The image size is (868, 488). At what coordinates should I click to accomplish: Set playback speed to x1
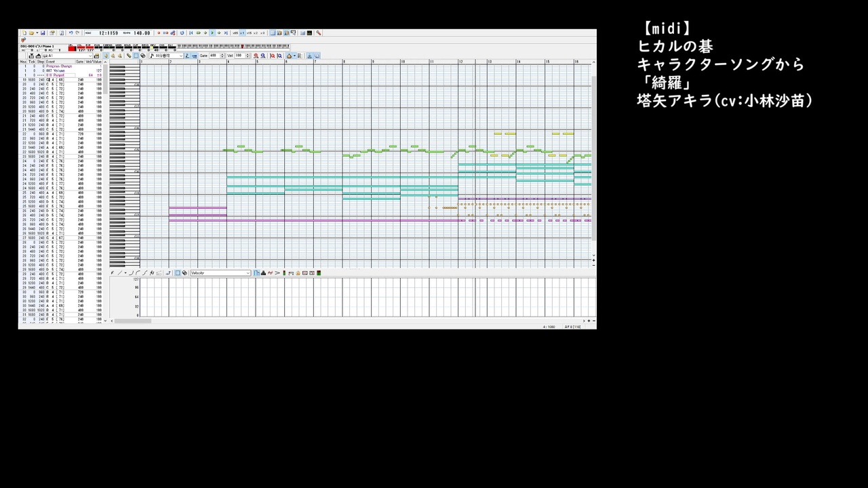[x=242, y=33]
